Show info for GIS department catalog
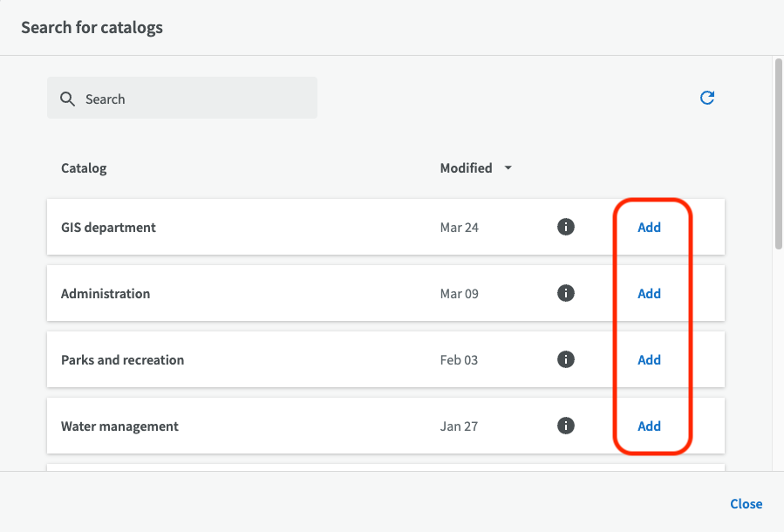Image resolution: width=784 pixels, height=532 pixels. pyautogui.click(x=566, y=227)
